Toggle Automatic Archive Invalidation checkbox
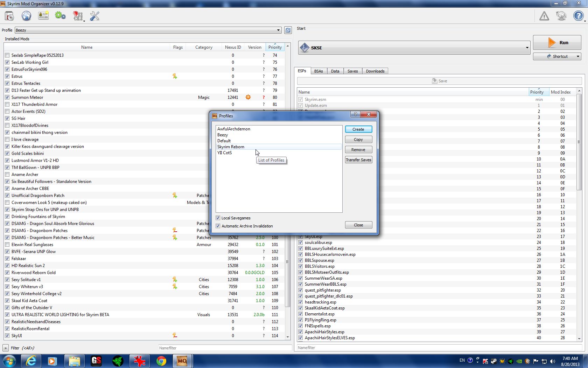588x368 pixels. [218, 226]
